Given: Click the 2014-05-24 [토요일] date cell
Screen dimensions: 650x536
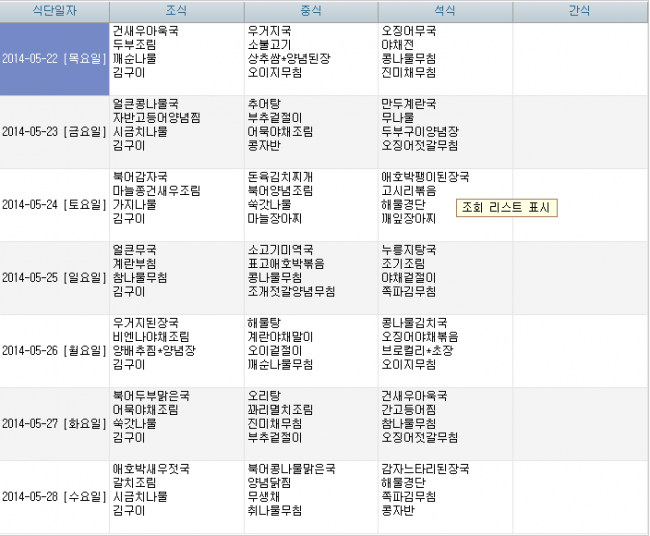Looking at the screenshot, I should click(x=54, y=205).
